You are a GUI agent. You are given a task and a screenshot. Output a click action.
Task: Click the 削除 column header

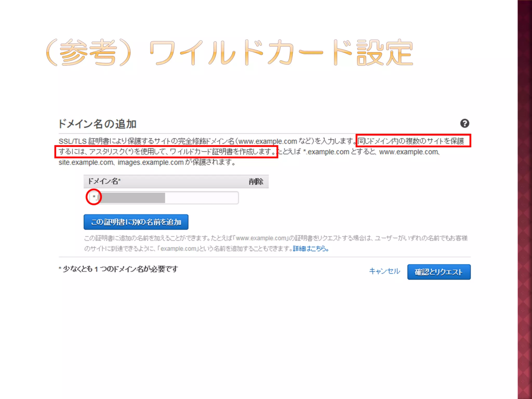[x=256, y=181]
